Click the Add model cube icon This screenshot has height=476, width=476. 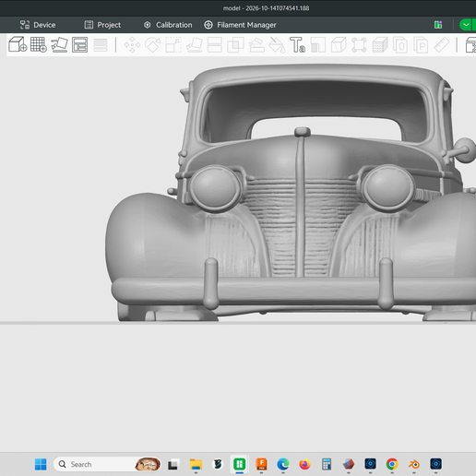(x=18, y=44)
